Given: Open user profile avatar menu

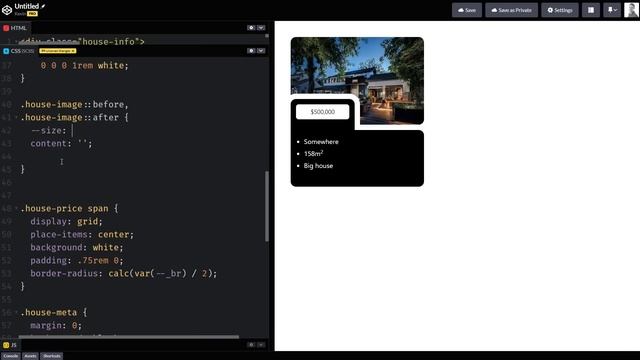Looking at the screenshot, I should [631, 10].
